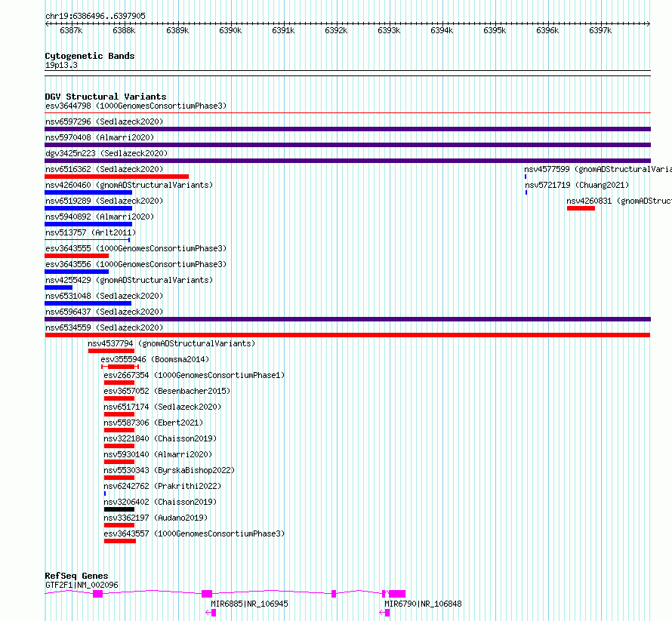Click the purple bar under nsv6597296
672x621 pixels.
347,129
